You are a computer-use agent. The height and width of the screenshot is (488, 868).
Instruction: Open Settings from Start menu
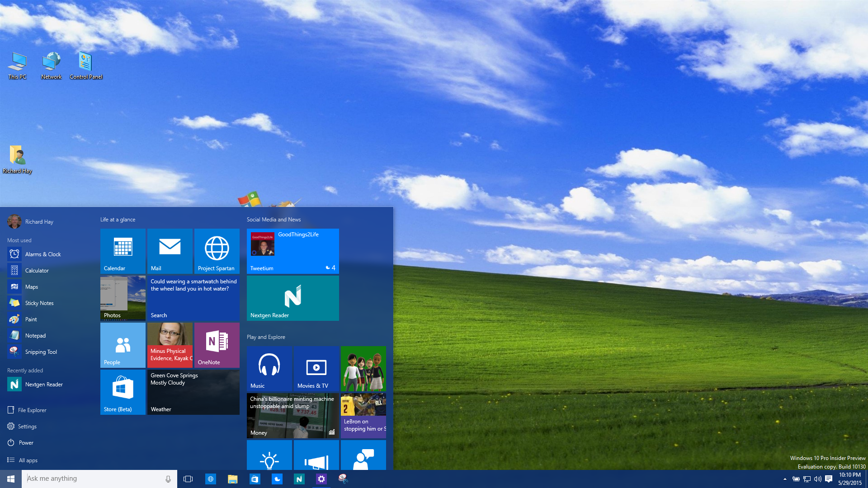pos(27,427)
